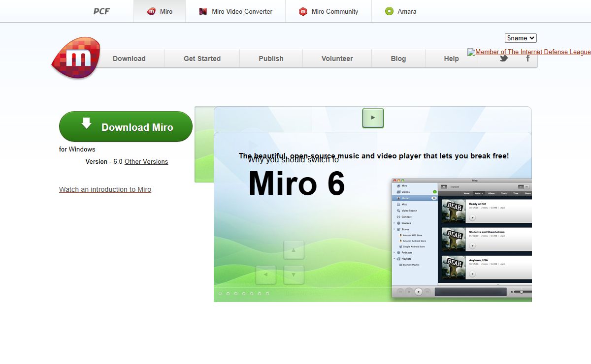Open the Publish navigation item
Image resolution: width=591 pixels, height=364 pixels.
pyautogui.click(x=271, y=59)
